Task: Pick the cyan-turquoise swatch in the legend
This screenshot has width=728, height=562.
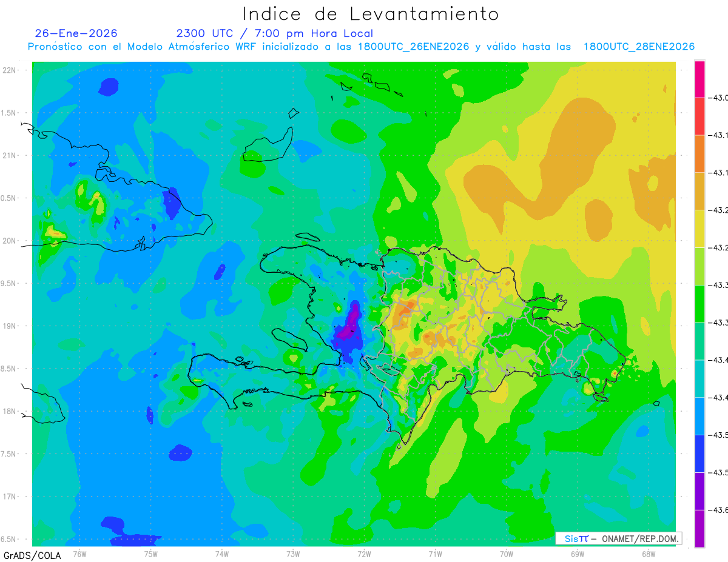Action: [x=699, y=379]
